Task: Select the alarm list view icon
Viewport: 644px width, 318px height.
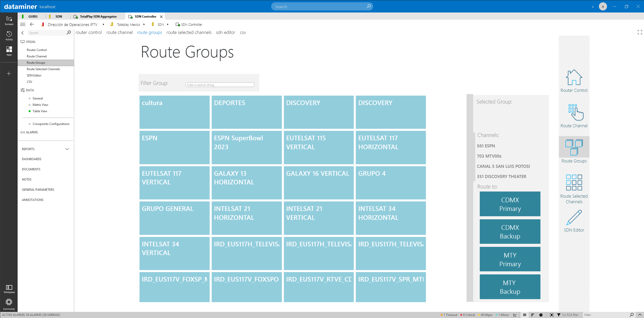Action: [x=525, y=315]
